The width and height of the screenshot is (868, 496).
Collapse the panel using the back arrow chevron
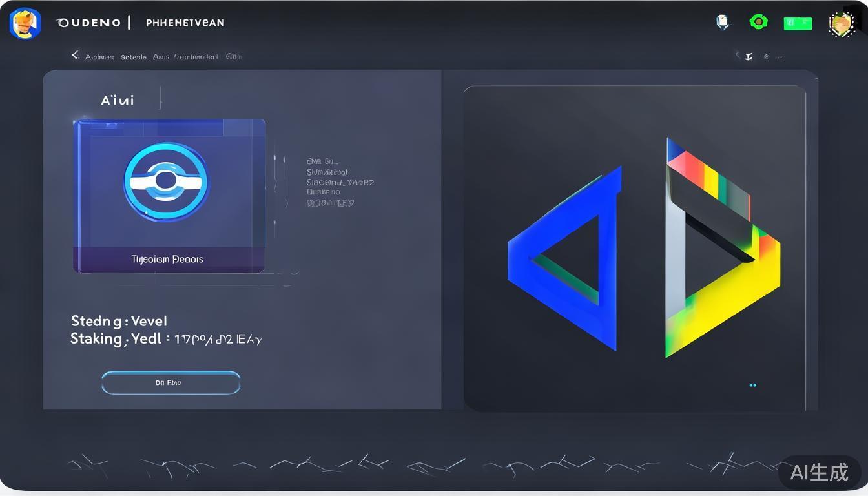click(74, 55)
